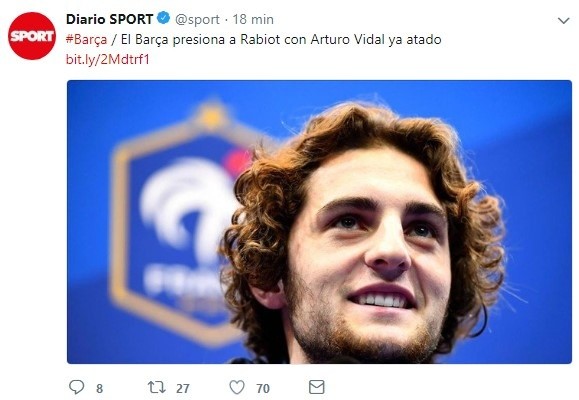
Task: Visit the @sport handle
Action: (x=197, y=20)
